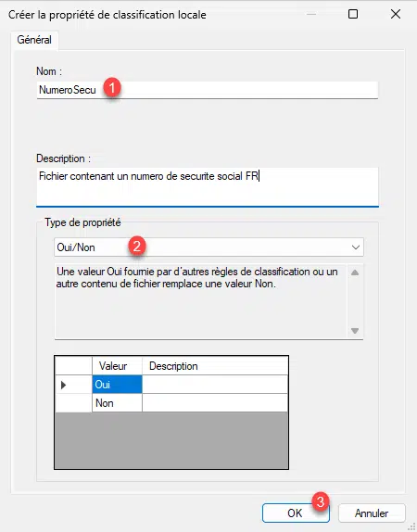417x532 pixels.
Task: Click the dropdown chevron next to Oui/Non
Action: coord(355,247)
